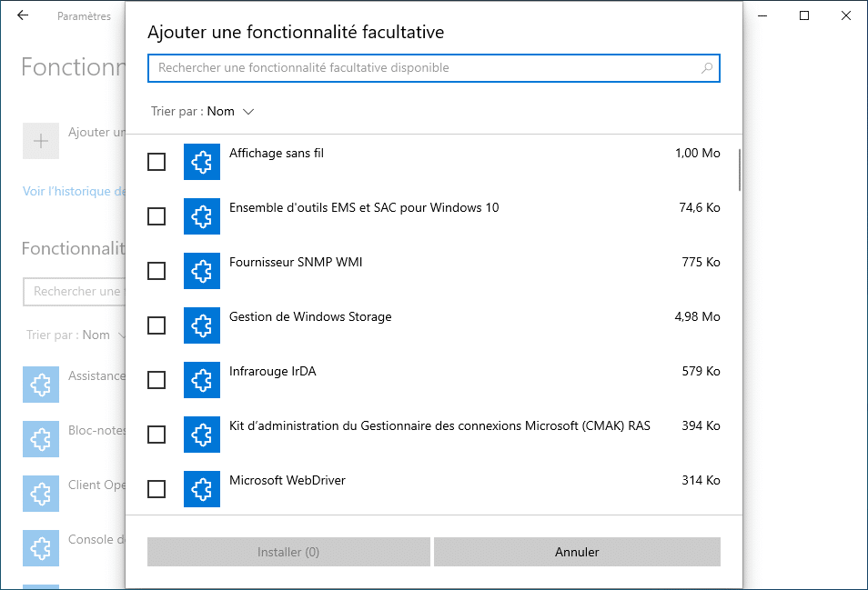Click the Infrarouge IrDA puzzle icon

[201, 380]
